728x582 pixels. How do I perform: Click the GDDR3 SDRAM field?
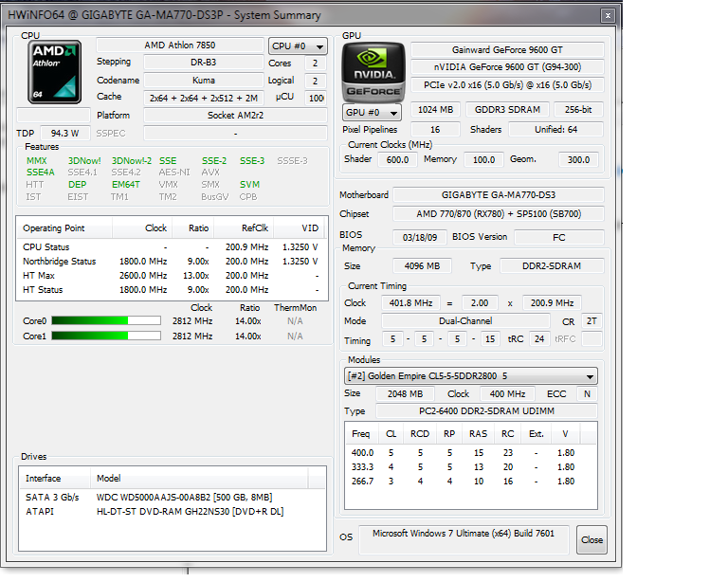tap(507, 110)
